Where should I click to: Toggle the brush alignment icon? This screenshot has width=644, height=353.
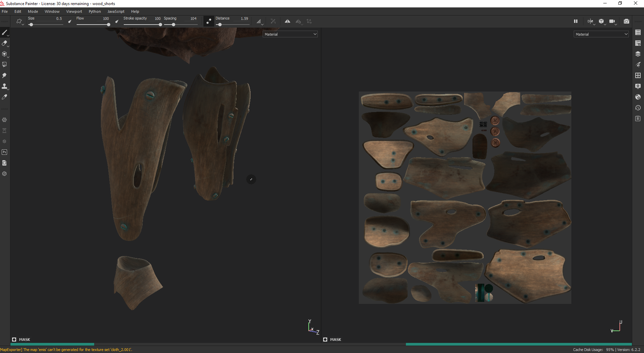tap(259, 22)
